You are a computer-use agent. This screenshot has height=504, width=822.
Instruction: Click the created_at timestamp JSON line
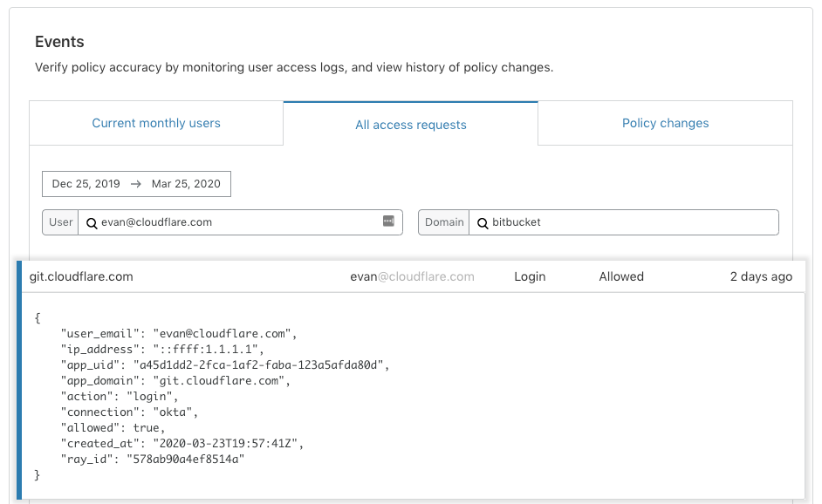click(x=182, y=444)
